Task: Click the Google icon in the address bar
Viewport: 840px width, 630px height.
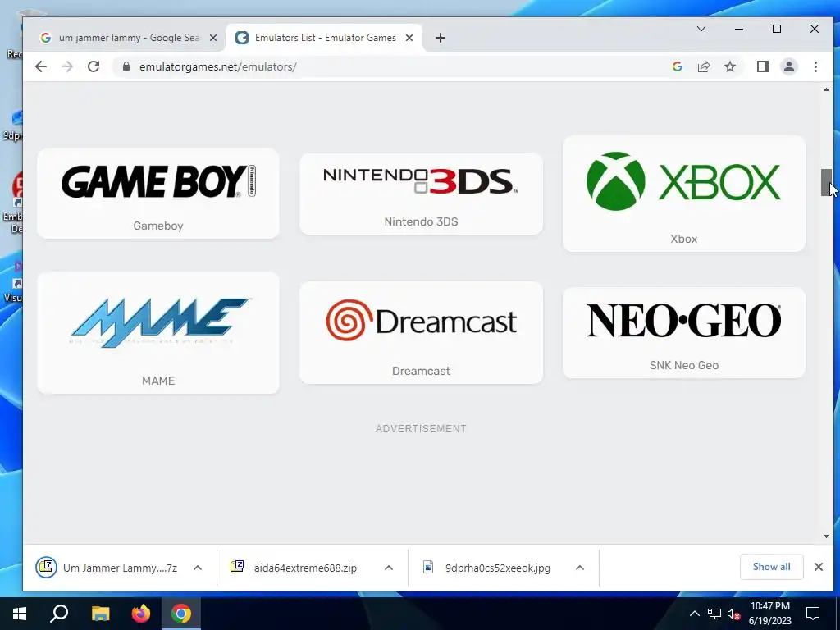Action: click(677, 66)
